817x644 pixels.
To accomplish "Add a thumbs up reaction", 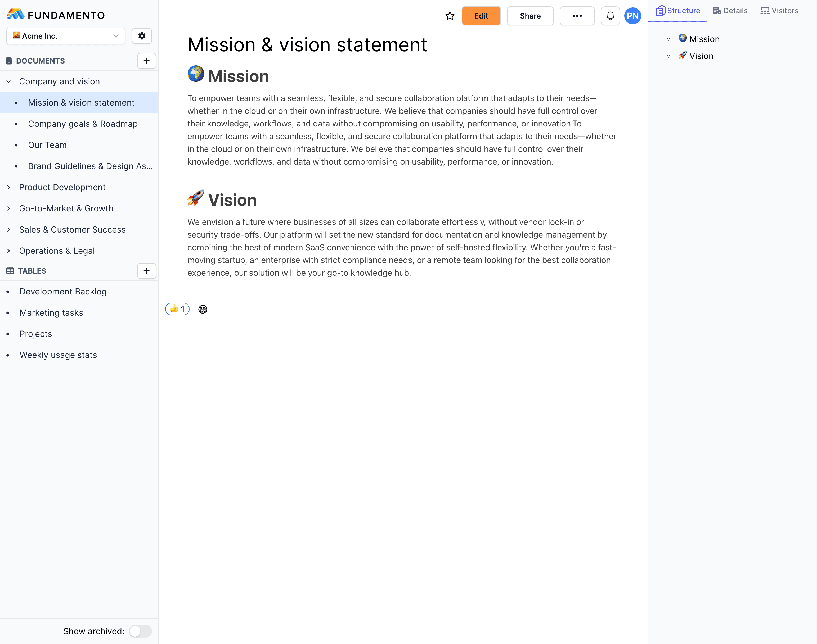I will pyautogui.click(x=177, y=309).
